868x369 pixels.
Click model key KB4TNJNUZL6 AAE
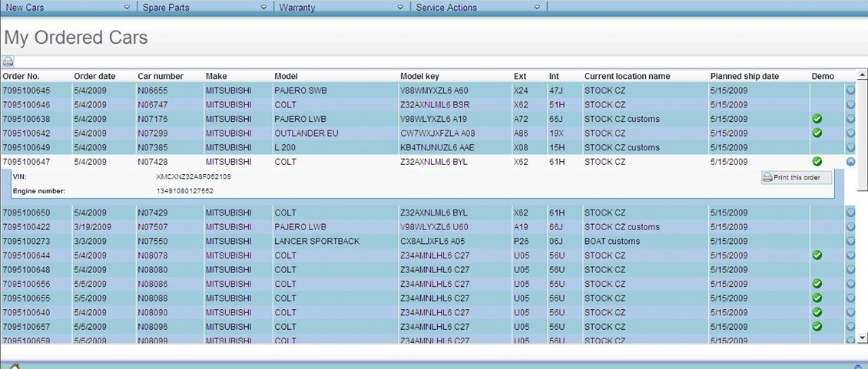[437, 148]
